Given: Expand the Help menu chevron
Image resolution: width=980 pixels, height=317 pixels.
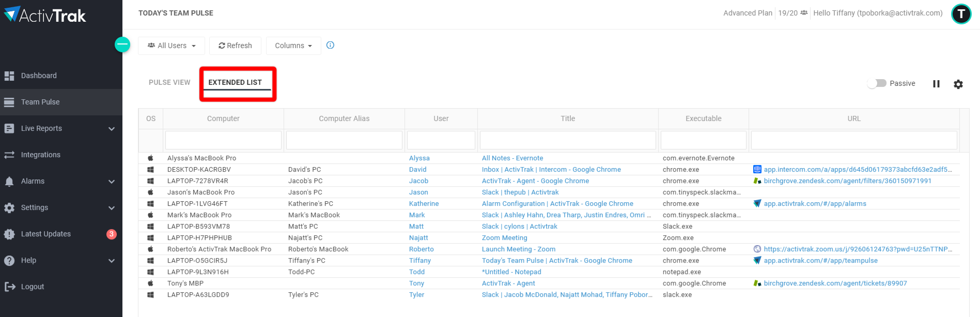Looking at the screenshot, I should [112, 261].
